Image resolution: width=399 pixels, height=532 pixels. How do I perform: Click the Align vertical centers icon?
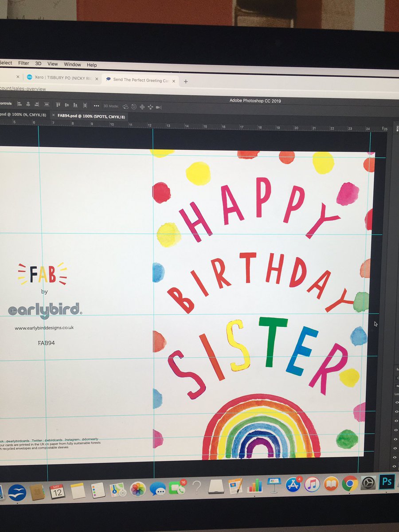click(x=67, y=105)
